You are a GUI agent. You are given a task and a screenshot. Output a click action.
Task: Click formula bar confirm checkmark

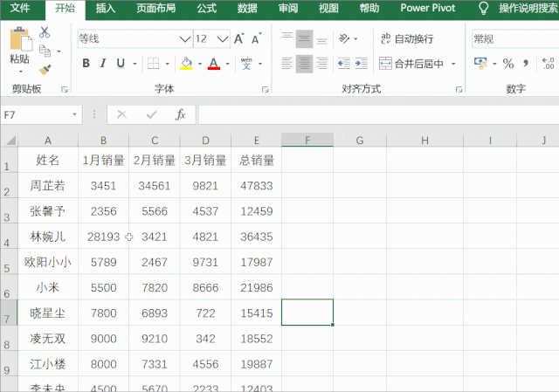151,114
